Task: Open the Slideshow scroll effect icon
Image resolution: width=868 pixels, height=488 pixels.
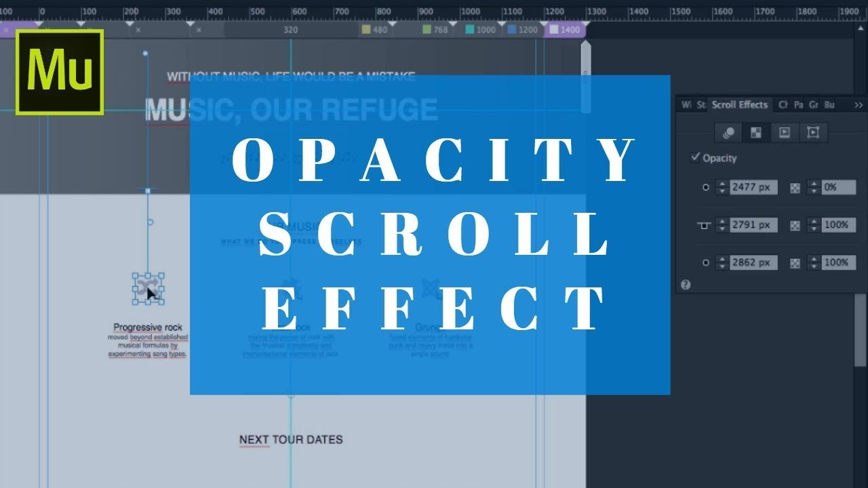Action: point(785,133)
